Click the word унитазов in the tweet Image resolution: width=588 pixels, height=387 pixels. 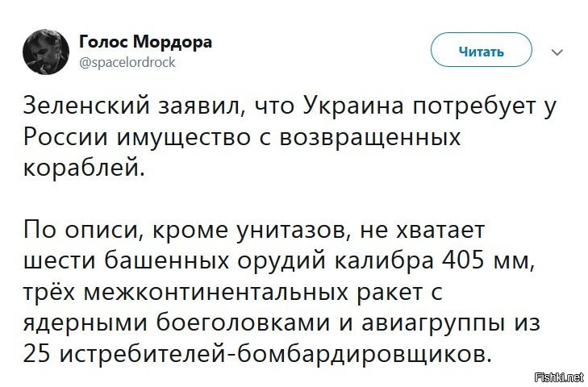tap(294, 230)
